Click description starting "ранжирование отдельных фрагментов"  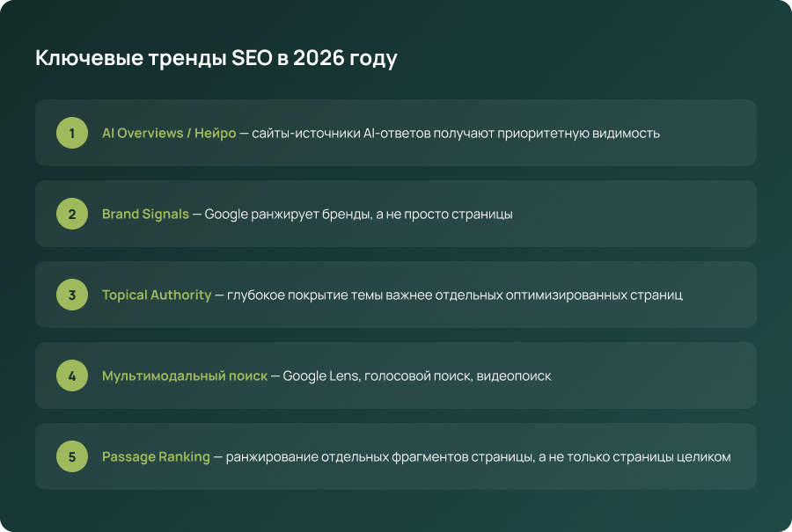tap(478, 457)
